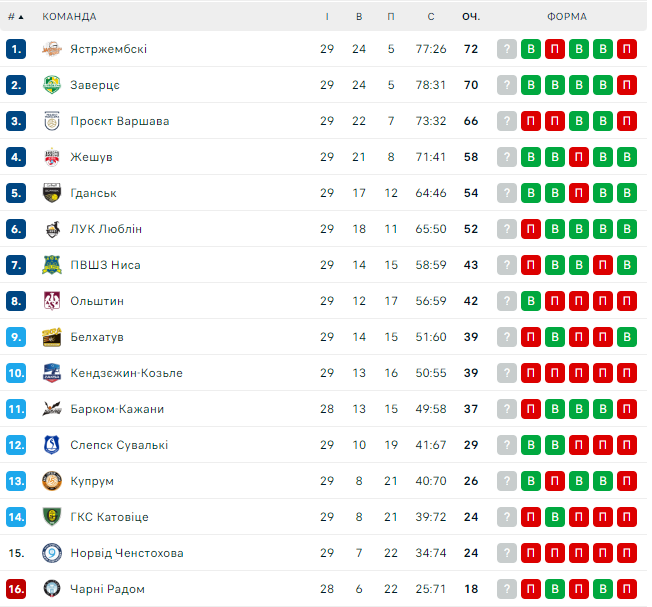
Task: Click the Норвід Ченстохова team logo
Action: click(52, 553)
